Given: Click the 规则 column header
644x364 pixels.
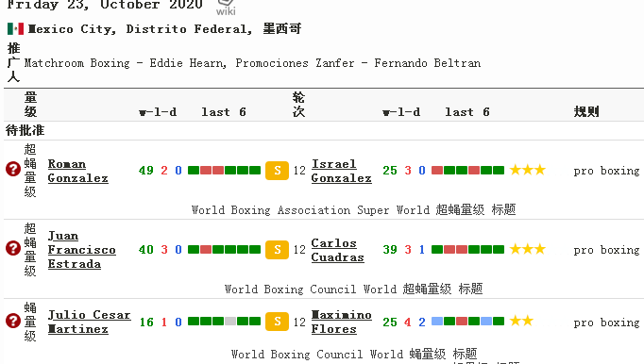Looking at the screenshot, I should (586, 111).
